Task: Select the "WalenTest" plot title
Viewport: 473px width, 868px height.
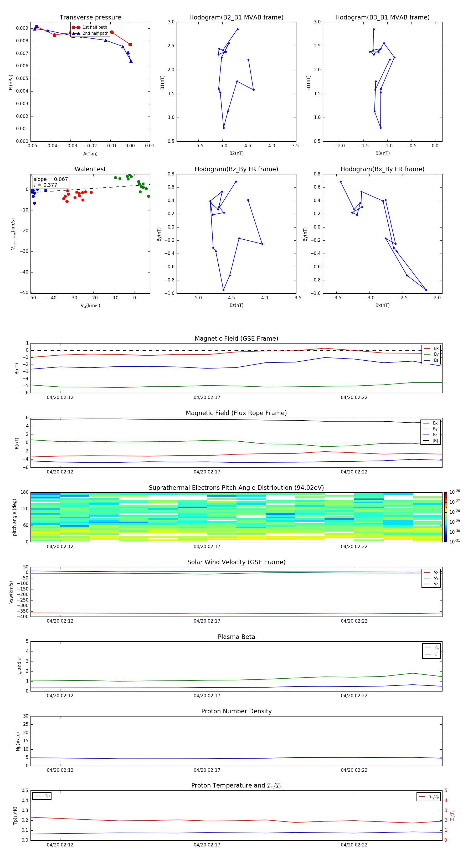Action: (90, 169)
